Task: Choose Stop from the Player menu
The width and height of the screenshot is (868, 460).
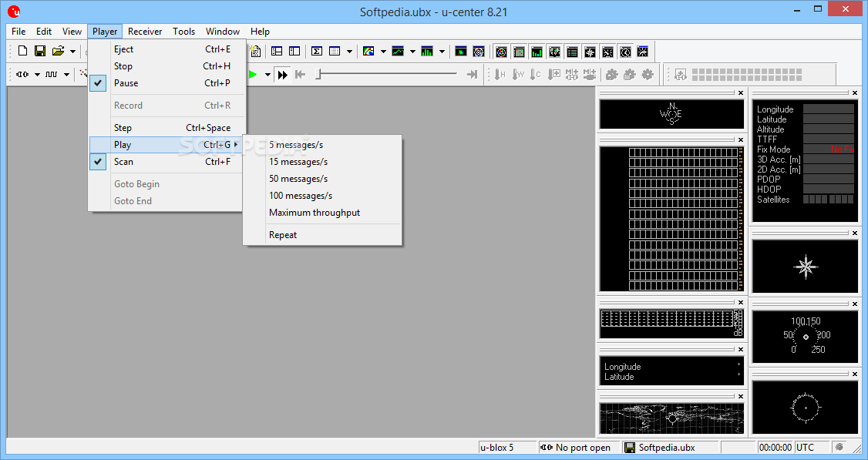Action: (x=167, y=65)
